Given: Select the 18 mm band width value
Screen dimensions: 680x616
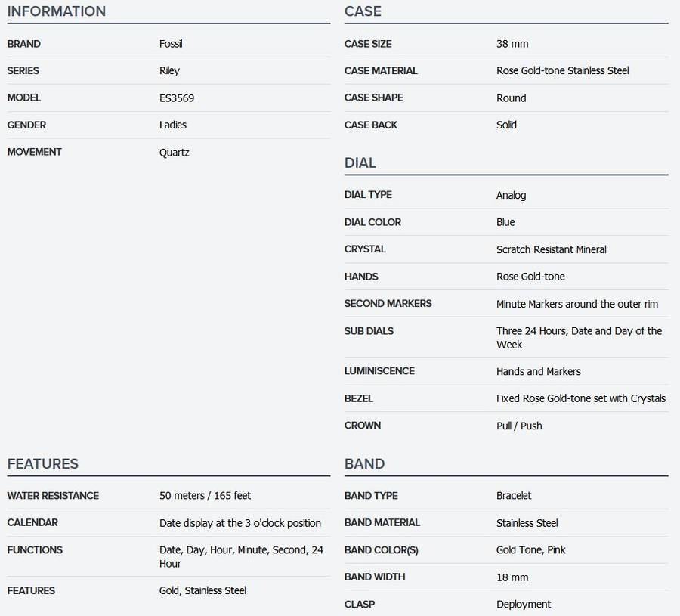Looking at the screenshot, I should 512,577.
